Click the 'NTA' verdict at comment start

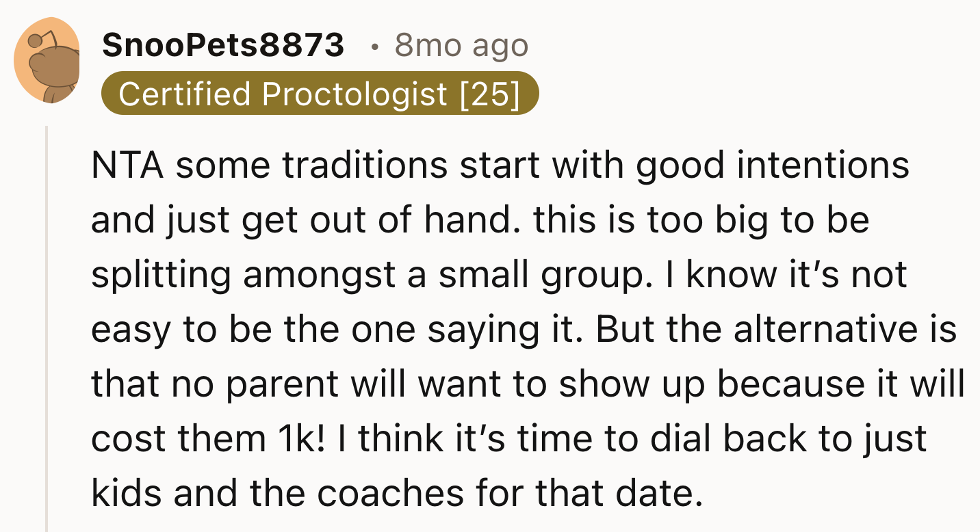pyautogui.click(x=128, y=165)
